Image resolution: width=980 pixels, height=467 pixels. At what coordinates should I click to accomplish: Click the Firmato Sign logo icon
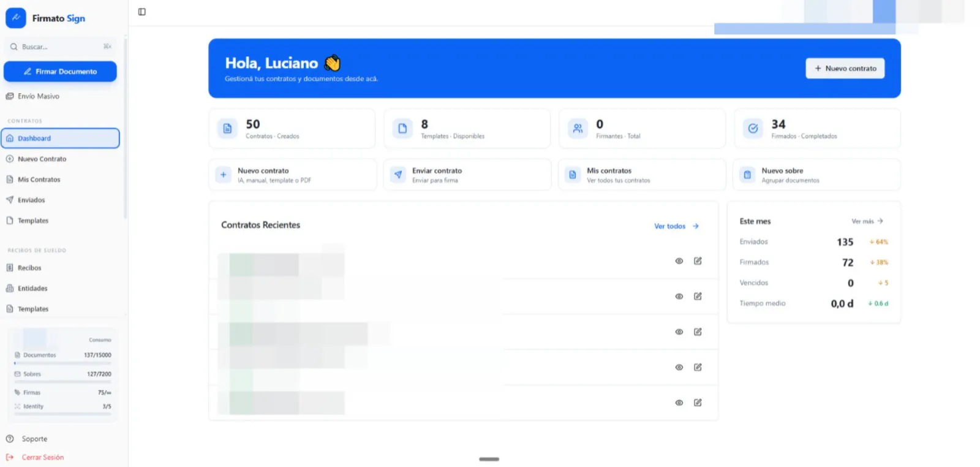click(x=16, y=18)
